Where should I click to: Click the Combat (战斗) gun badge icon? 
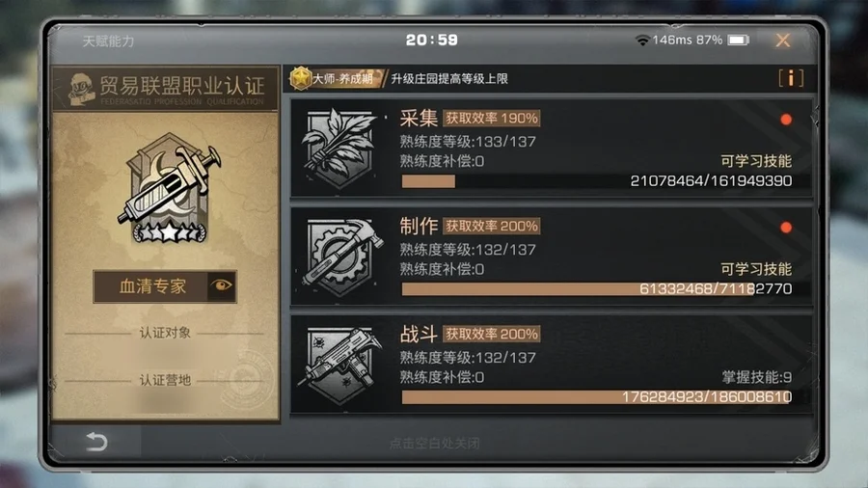click(341, 364)
